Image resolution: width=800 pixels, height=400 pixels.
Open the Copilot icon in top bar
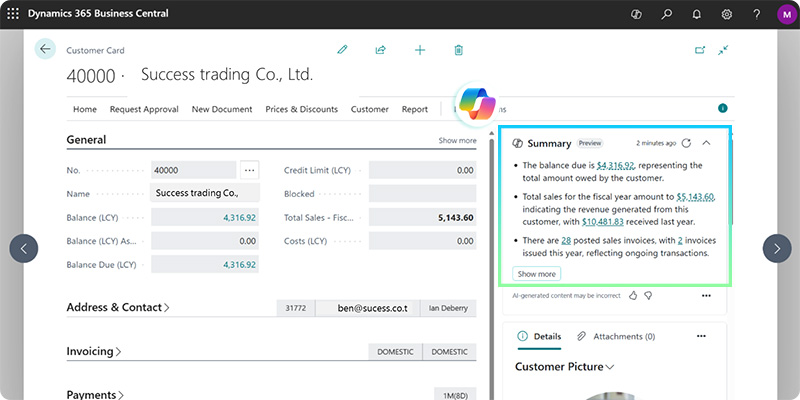coord(635,15)
